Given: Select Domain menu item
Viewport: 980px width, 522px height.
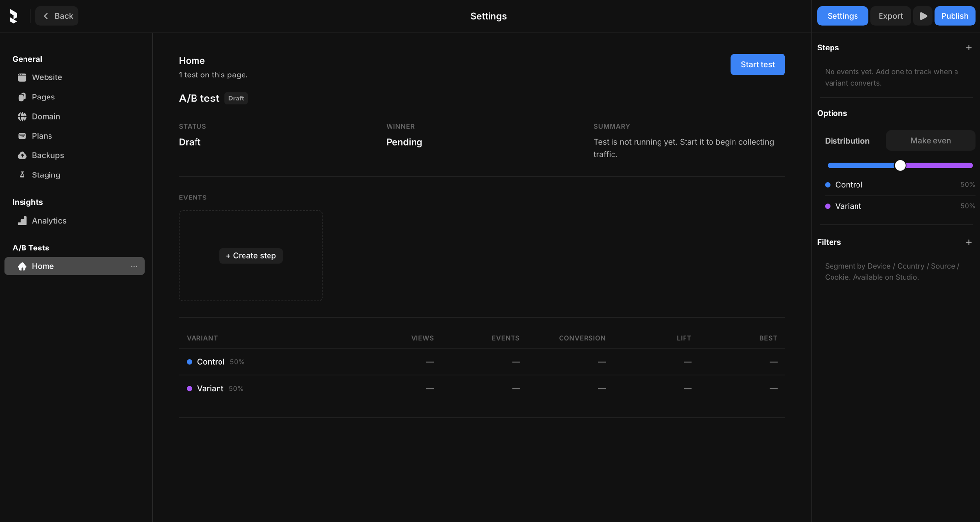Looking at the screenshot, I should 74,117.
